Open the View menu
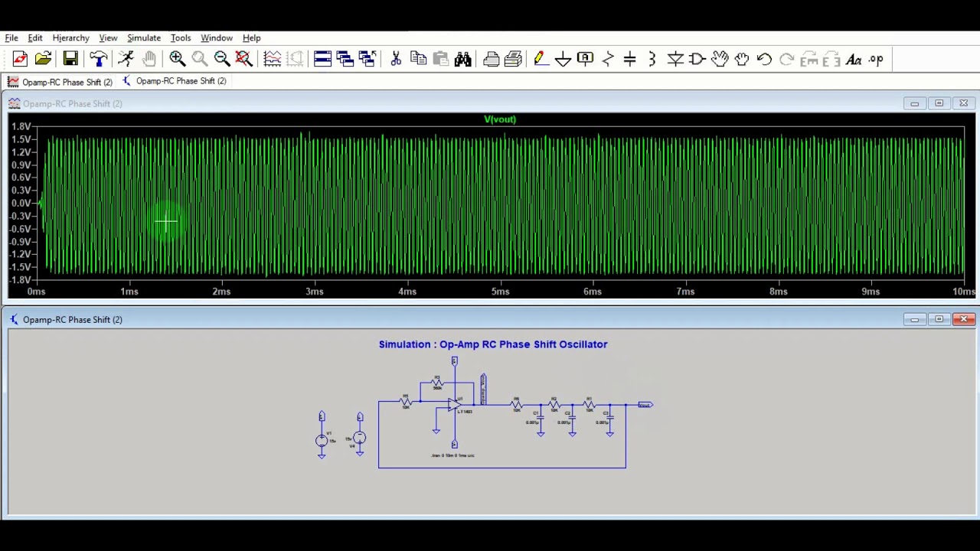The image size is (980, 551). click(108, 37)
